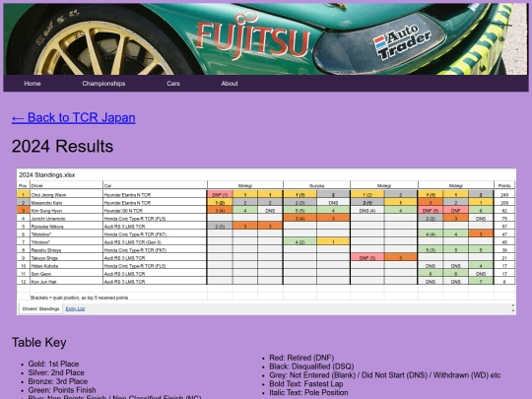Click the 249 points total

click(504, 195)
